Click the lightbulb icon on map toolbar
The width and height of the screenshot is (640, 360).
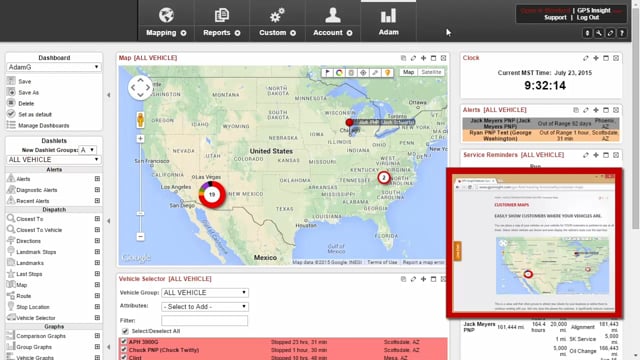click(x=387, y=73)
